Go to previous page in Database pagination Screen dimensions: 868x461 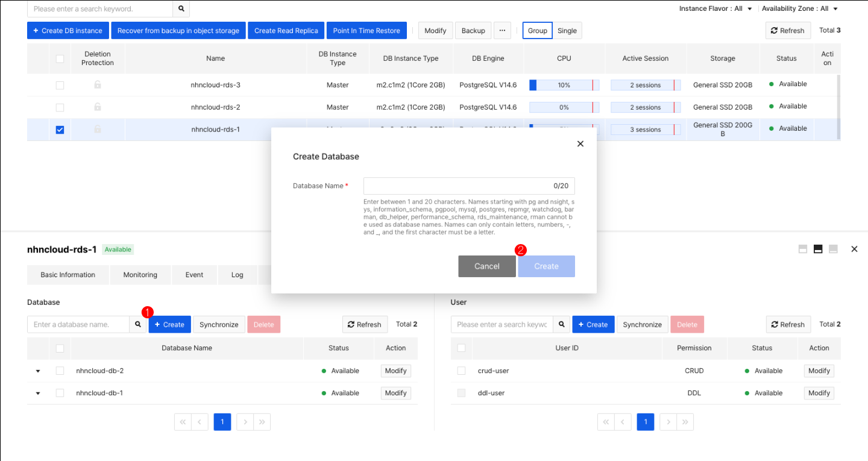pyautogui.click(x=200, y=422)
